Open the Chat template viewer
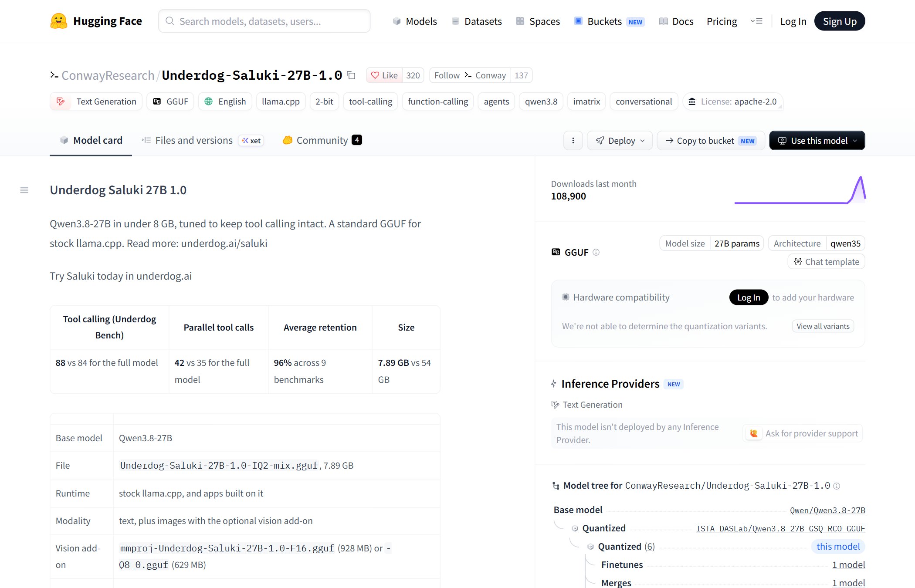 [x=827, y=262]
